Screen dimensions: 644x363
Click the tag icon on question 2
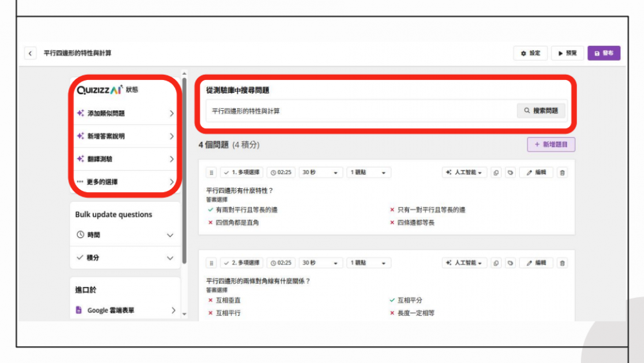coord(510,263)
